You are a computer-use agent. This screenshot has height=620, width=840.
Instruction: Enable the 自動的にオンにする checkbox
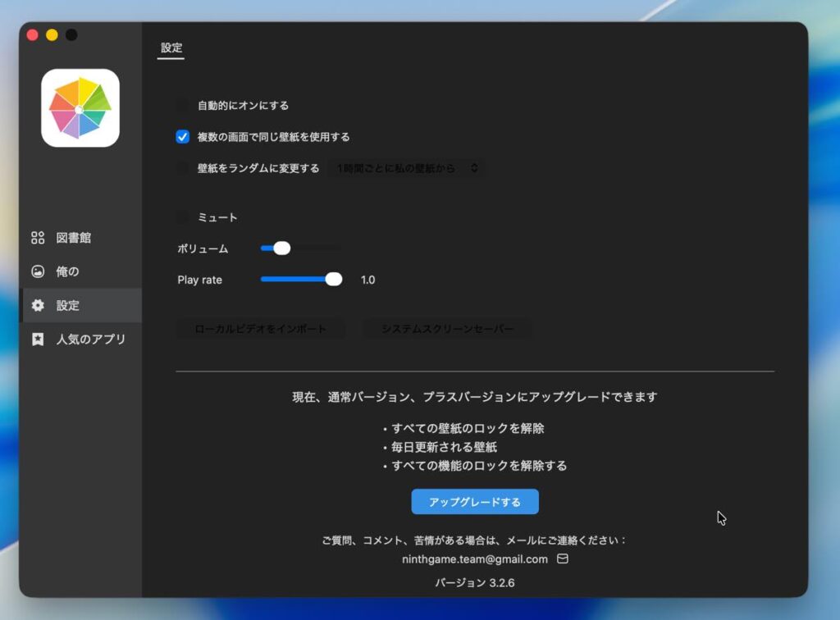click(183, 105)
